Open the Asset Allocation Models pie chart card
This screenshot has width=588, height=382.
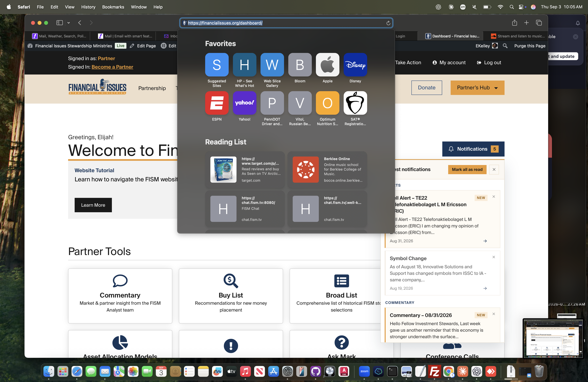pos(120,344)
